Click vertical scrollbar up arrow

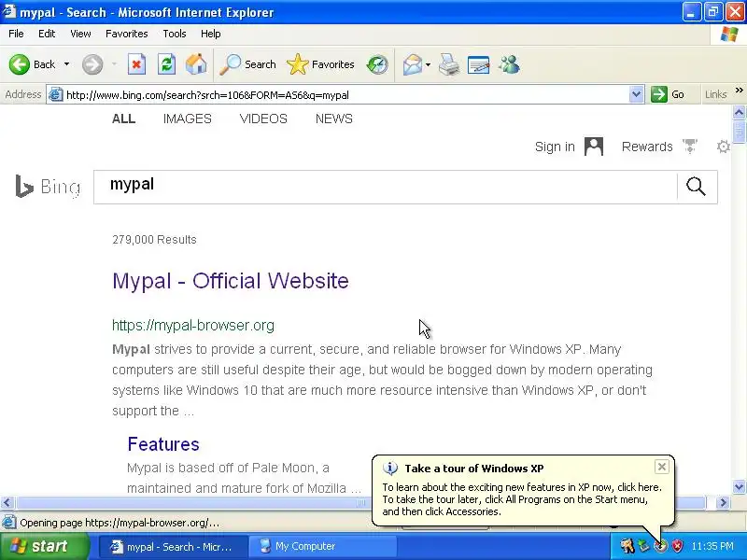point(739,112)
